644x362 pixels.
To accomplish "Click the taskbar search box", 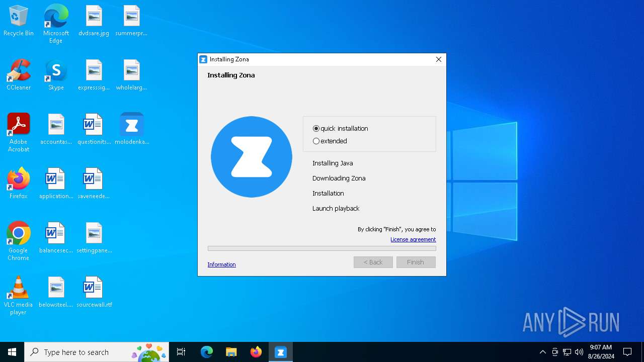I will (97, 352).
